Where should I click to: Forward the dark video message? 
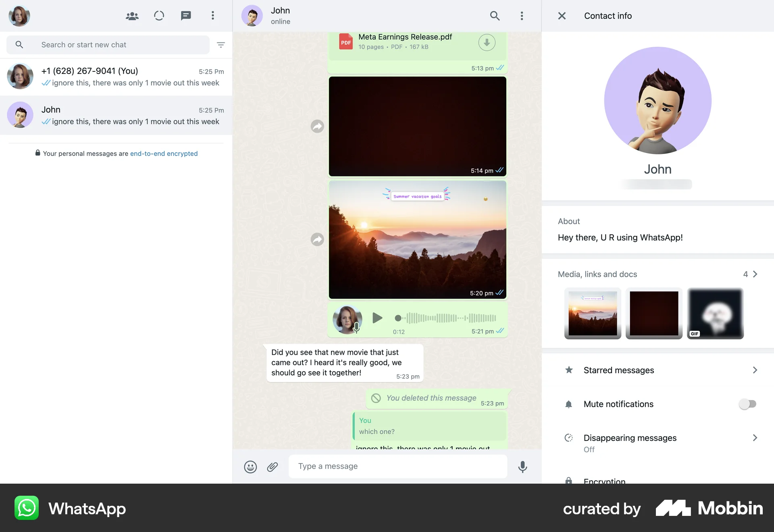(x=317, y=126)
